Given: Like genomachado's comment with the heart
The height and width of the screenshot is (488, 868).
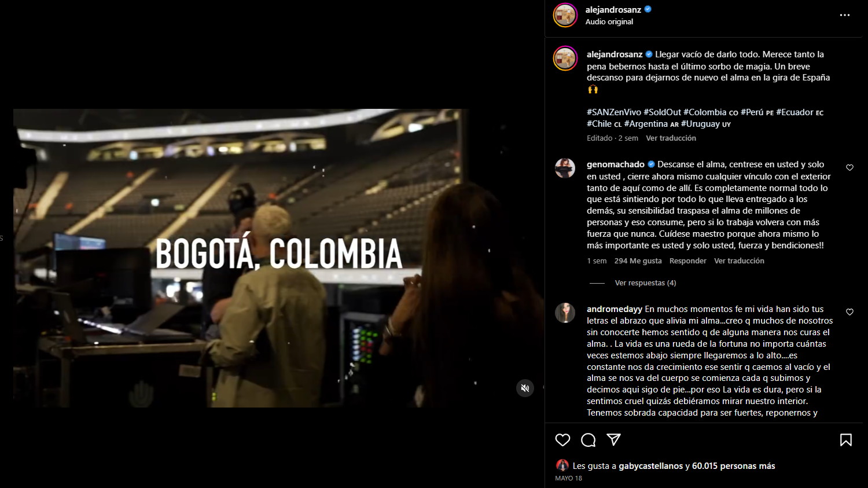Looking at the screenshot, I should pyautogui.click(x=849, y=168).
